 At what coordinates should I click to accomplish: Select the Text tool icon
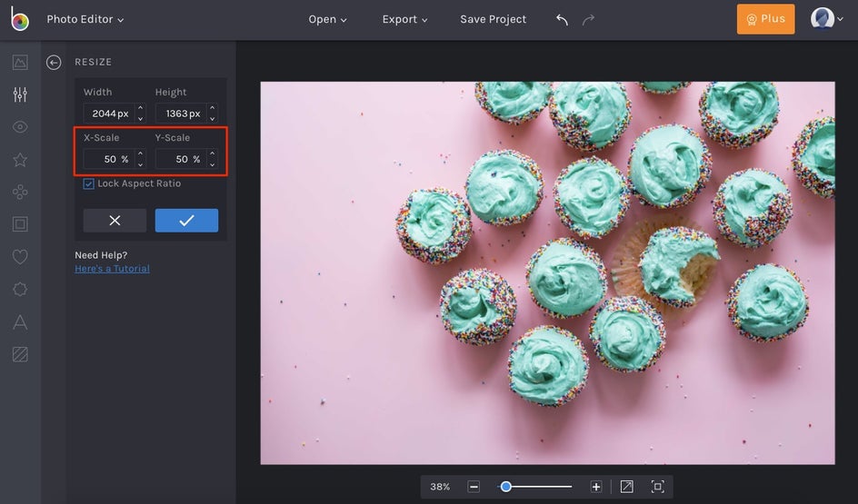pos(20,321)
